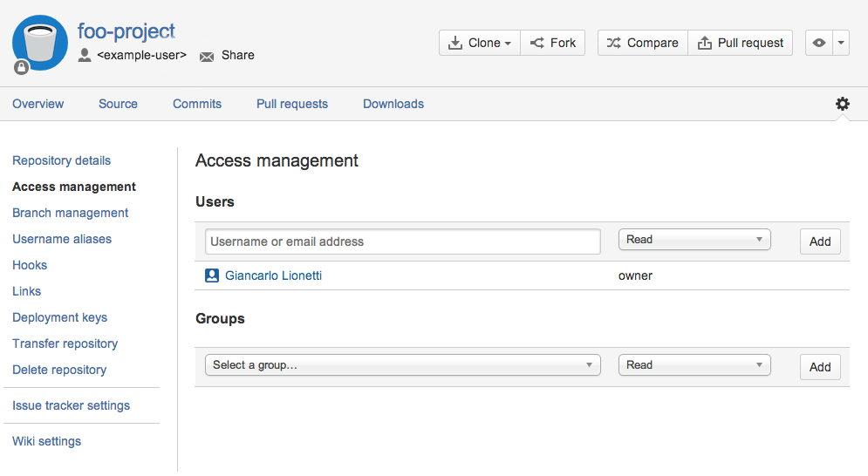Create a Pull request from the header button

click(x=740, y=43)
